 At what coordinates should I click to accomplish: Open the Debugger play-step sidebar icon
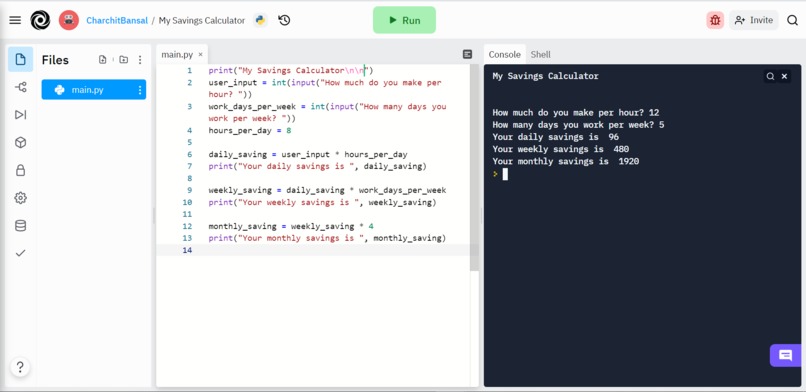point(21,115)
